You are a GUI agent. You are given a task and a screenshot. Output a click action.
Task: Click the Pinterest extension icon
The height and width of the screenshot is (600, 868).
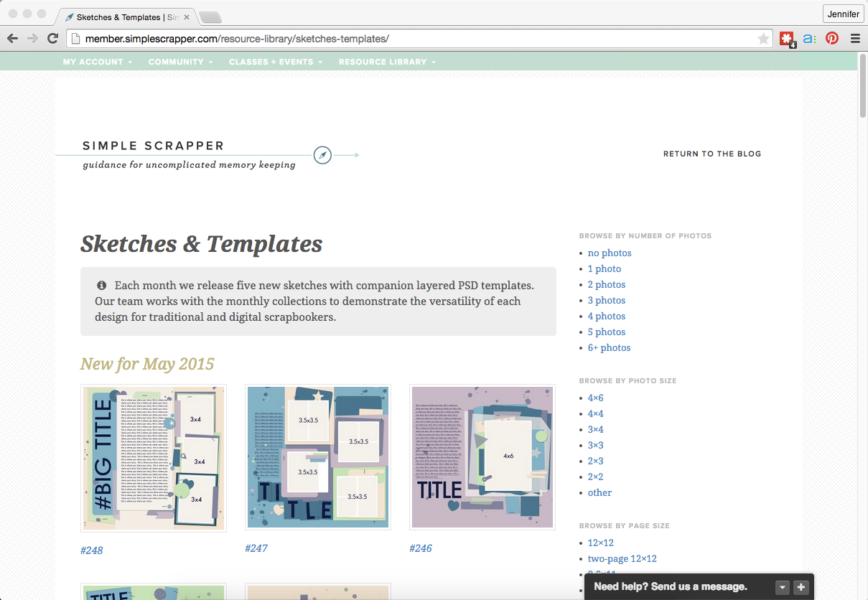point(831,39)
